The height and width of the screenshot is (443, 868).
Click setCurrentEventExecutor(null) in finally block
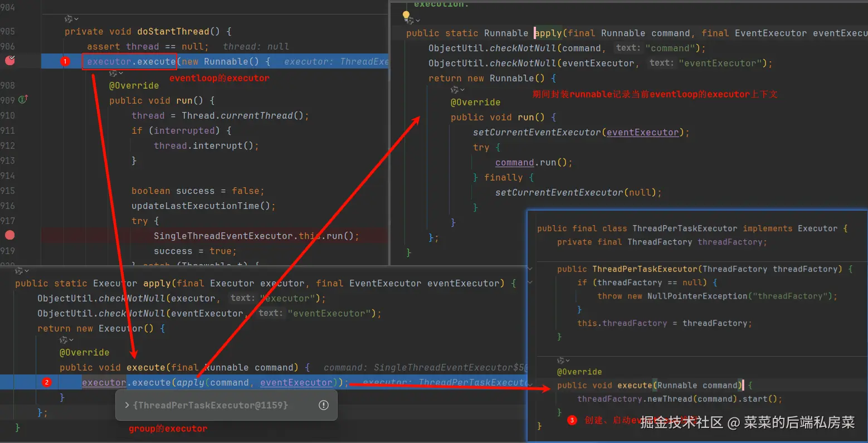click(576, 192)
